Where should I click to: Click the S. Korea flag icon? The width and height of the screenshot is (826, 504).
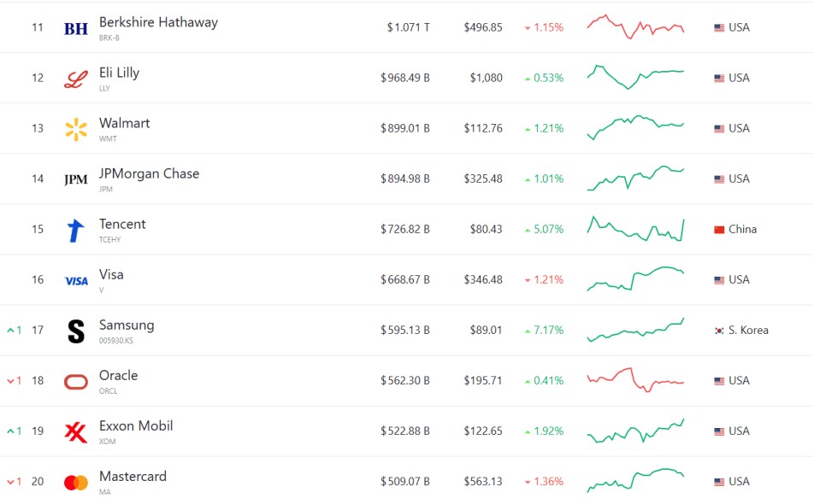pyautogui.click(x=719, y=330)
